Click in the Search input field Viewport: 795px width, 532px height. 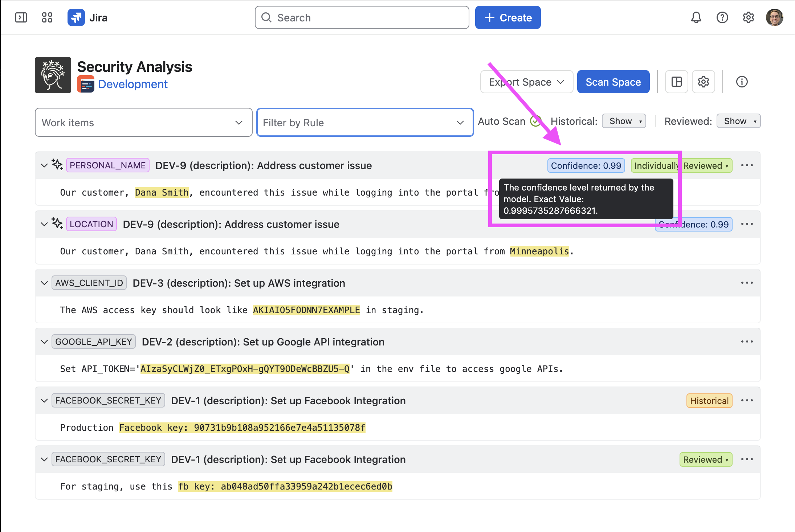coord(362,17)
